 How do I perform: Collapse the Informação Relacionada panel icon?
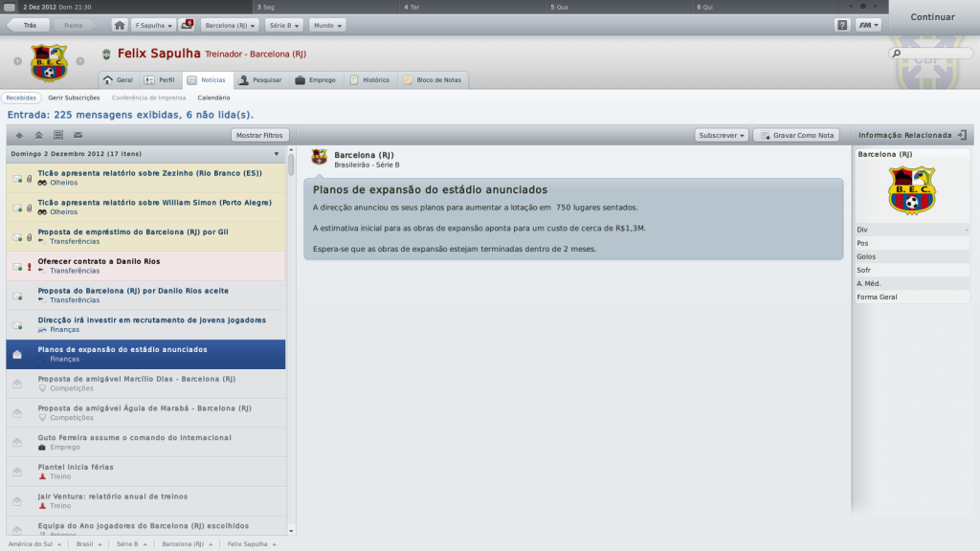click(x=963, y=135)
